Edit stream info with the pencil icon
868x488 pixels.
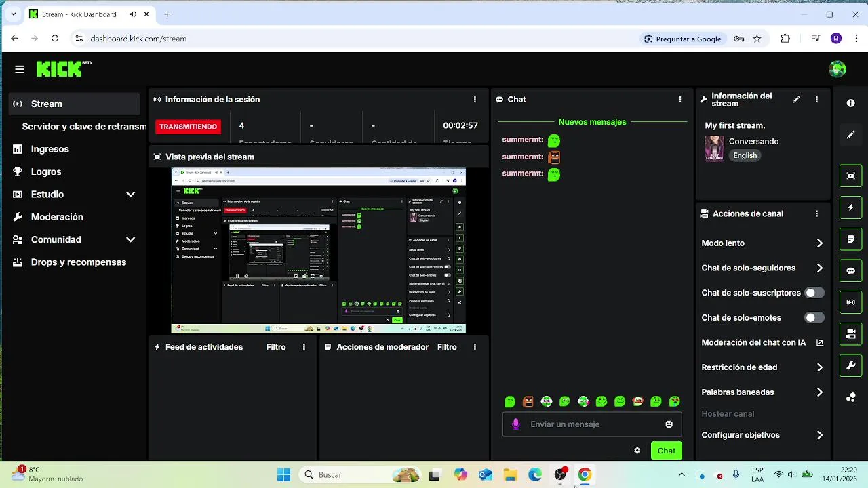(x=796, y=100)
